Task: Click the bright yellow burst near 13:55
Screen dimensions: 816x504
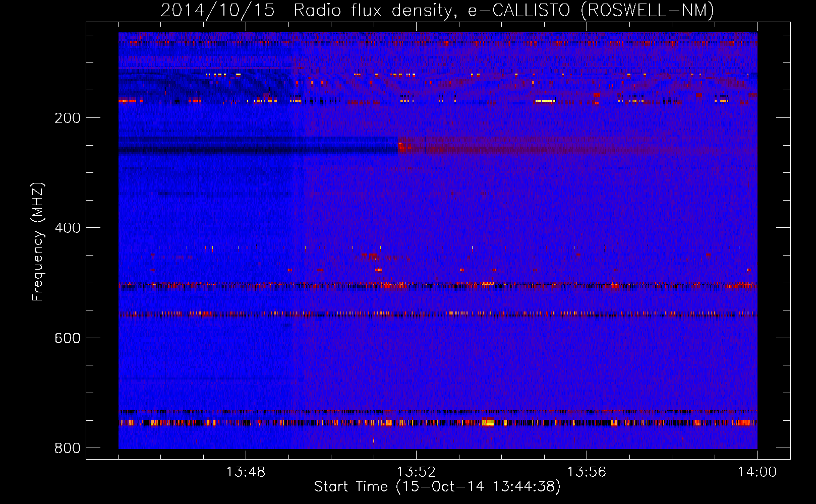Action: pyautogui.click(x=545, y=101)
